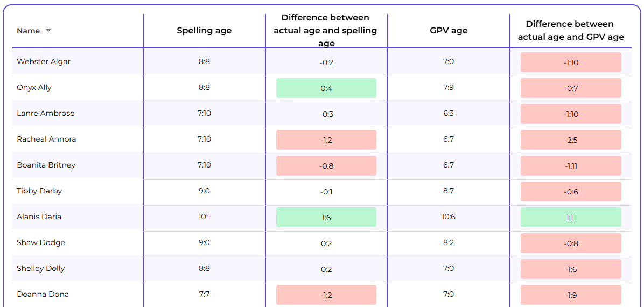Click the Name column header
Screen dimensions: 644x307
(29, 31)
